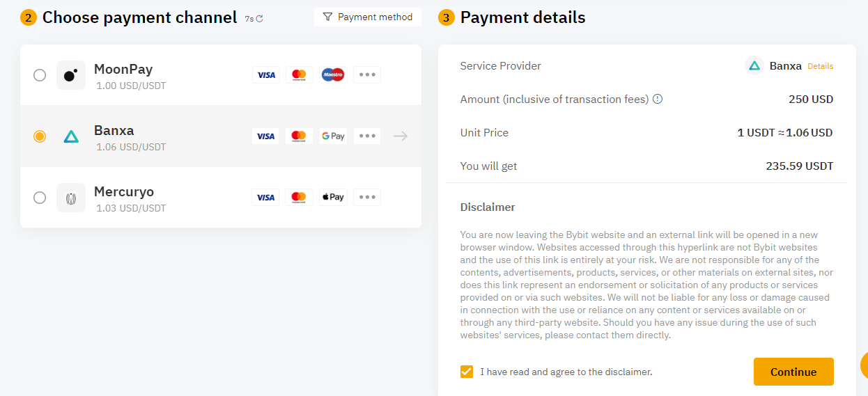Click the MoonPay logo icon
This screenshot has width=868, height=396.
click(71, 75)
